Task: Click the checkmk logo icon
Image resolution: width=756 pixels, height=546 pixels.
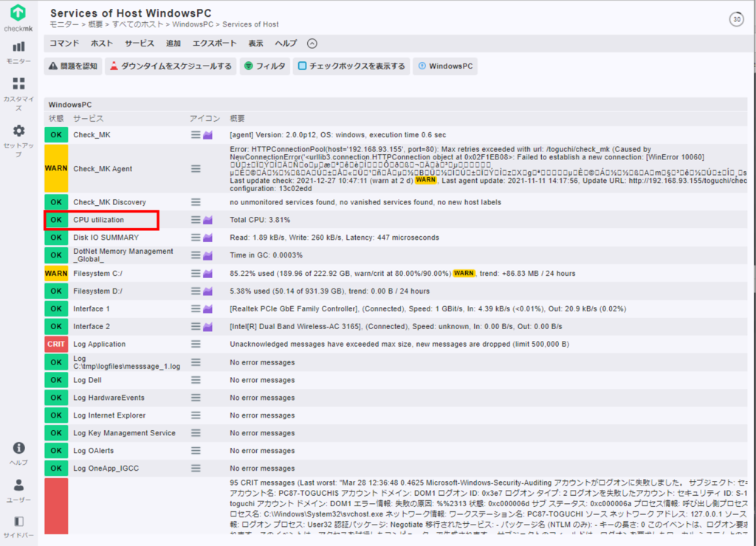Action: pos(18,13)
